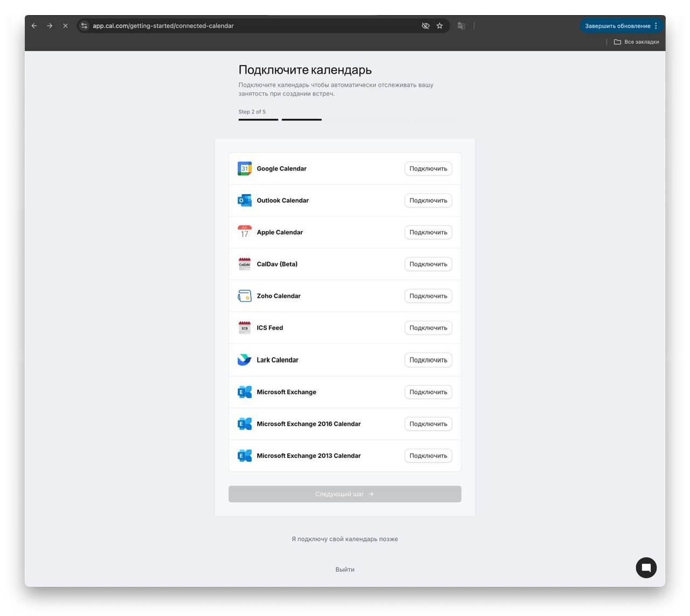This screenshot has height=616, width=690.
Task: Click second step progress bar segment
Action: point(302,120)
